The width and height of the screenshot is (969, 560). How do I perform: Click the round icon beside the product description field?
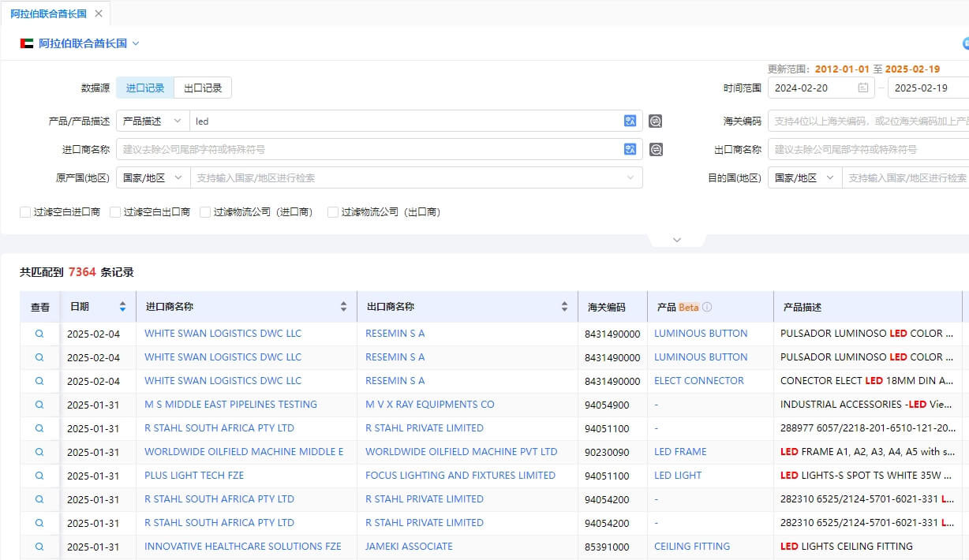[x=656, y=121]
